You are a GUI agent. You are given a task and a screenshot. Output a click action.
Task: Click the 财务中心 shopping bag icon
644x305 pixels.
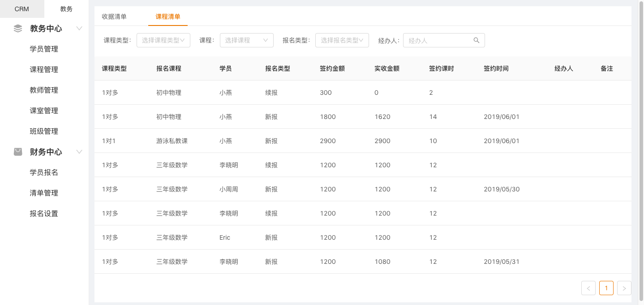click(18, 152)
